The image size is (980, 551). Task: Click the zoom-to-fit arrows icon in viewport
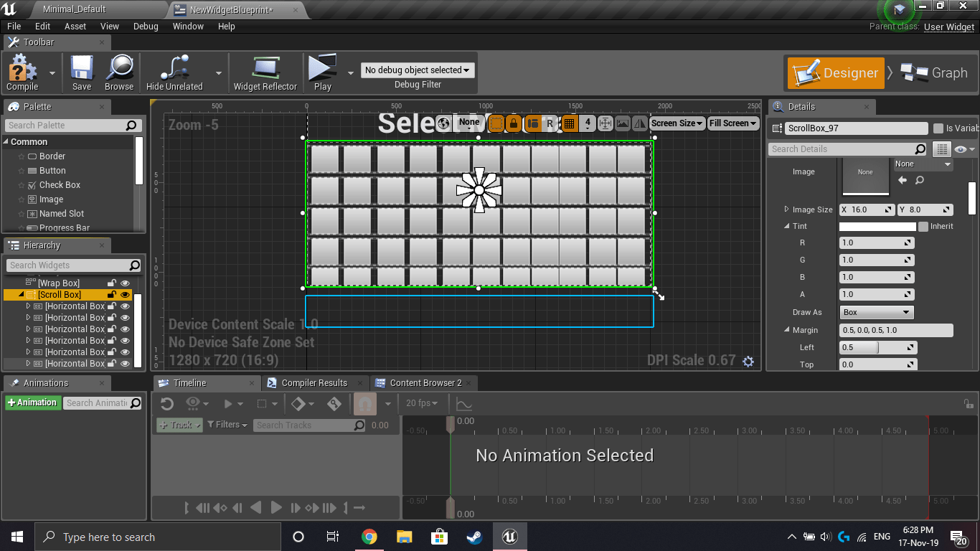(605, 123)
